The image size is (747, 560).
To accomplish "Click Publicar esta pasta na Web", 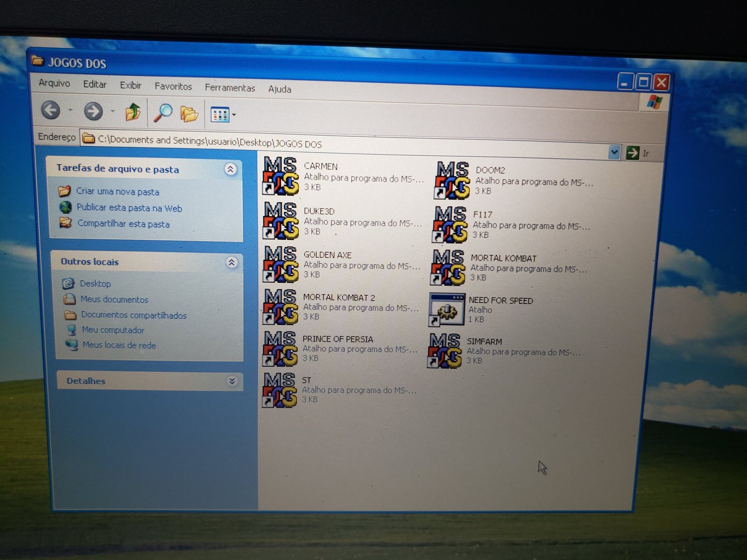I will click(129, 208).
